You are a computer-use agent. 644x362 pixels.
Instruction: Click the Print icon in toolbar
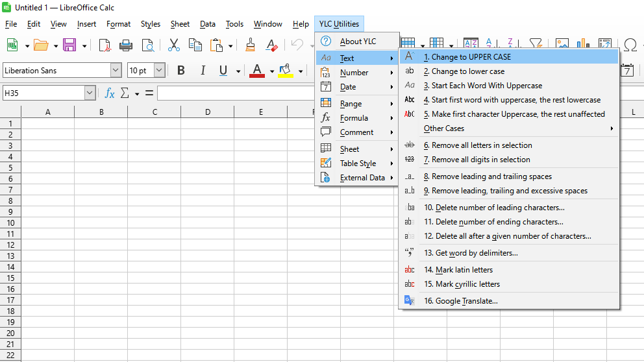pyautogui.click(x=126, y=45)
